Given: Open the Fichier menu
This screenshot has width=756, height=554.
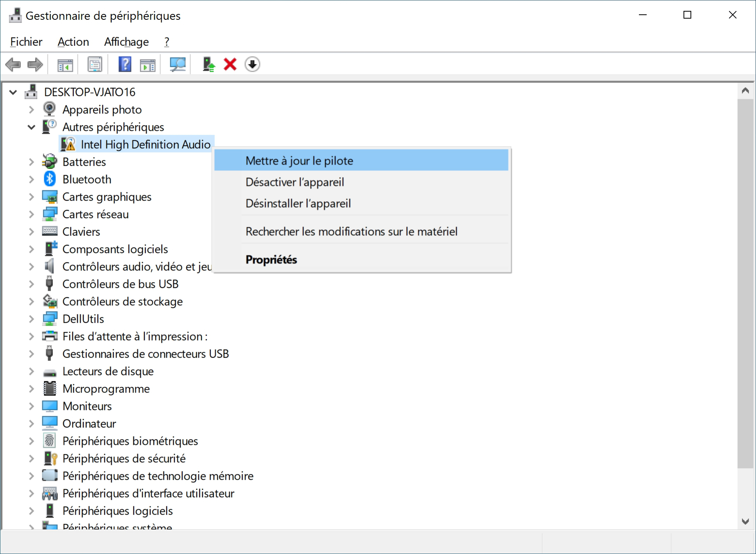Looking at the screenshot, I should [x=26, y=41].
